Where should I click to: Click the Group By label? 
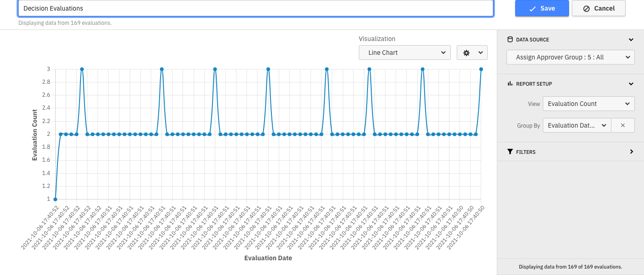click(x=529, y=125)
